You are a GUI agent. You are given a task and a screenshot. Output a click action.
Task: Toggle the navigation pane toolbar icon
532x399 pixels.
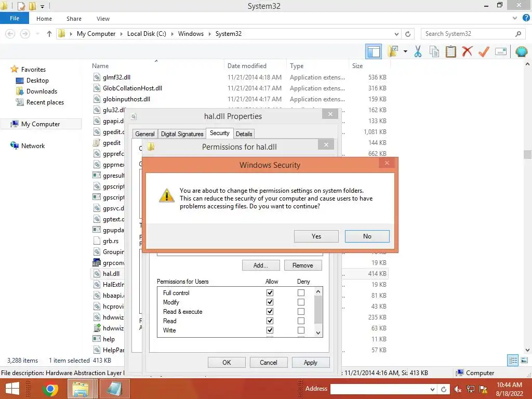[374, 52]
